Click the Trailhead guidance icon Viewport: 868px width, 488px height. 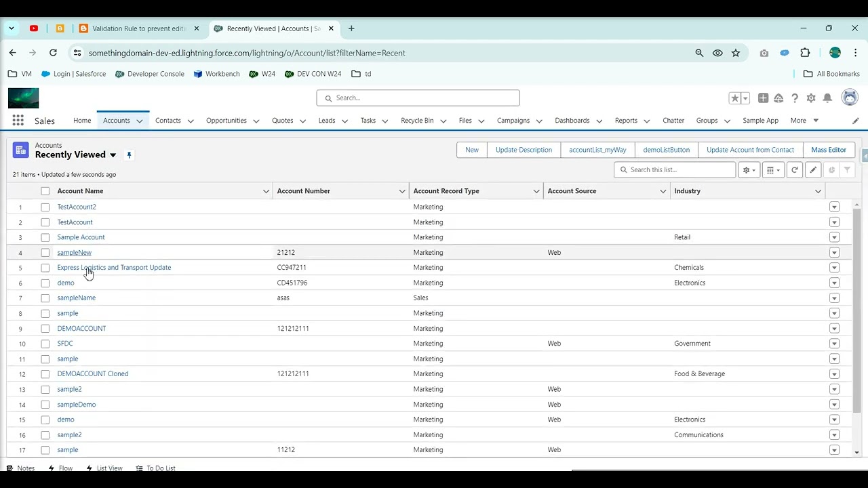tap(778, 98)
